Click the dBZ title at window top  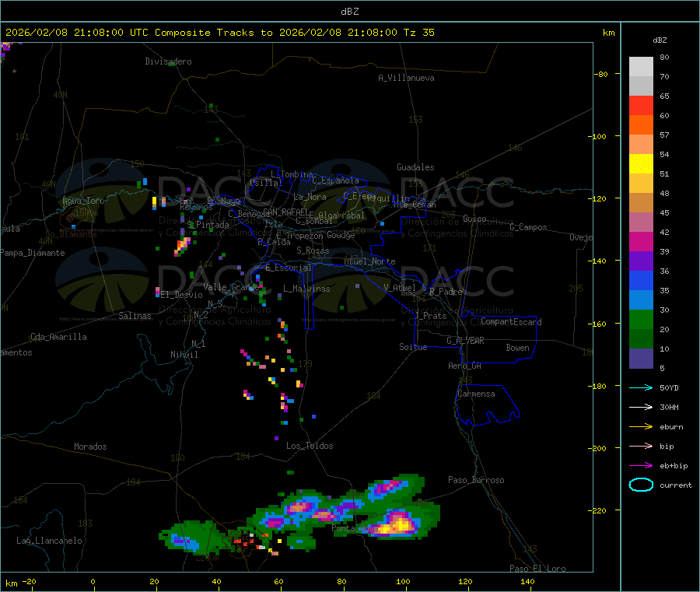click(349, 11)
